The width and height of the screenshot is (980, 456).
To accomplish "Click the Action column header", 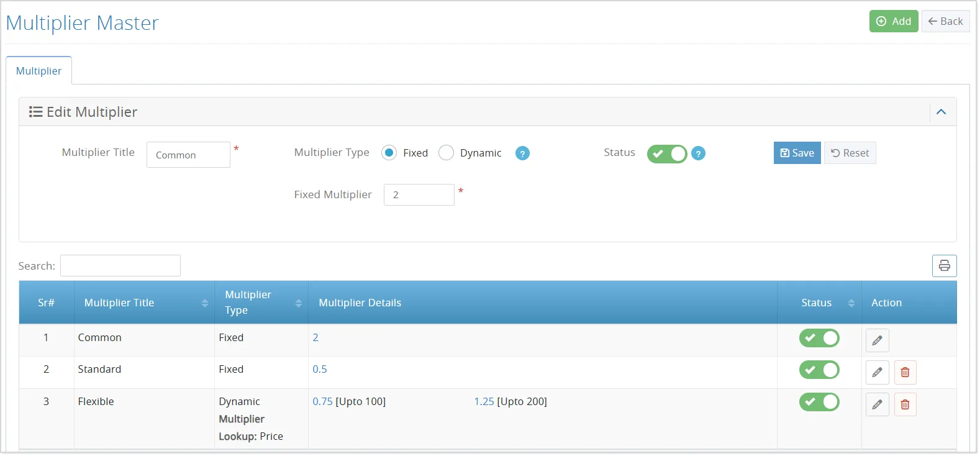I will coord(909,303).
